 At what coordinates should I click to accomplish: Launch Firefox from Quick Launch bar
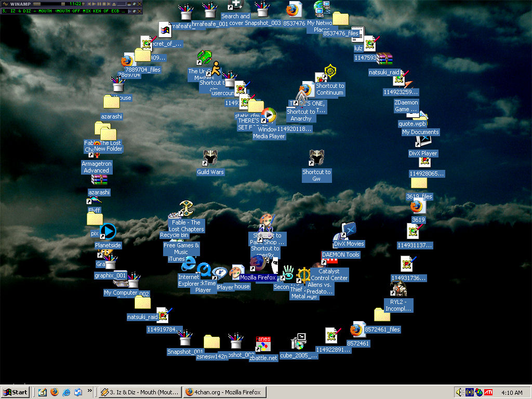point(55,392)
